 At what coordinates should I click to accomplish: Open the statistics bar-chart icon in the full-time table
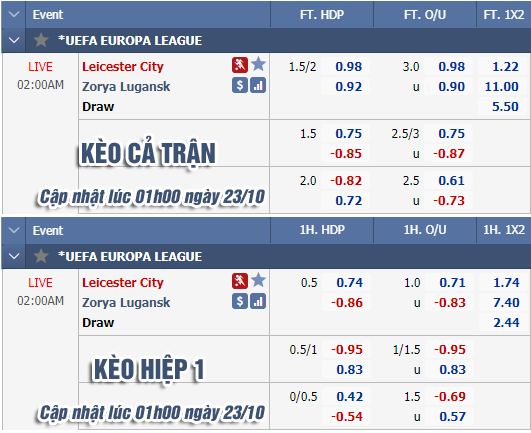pyautogui.click(x=258, y=85)
